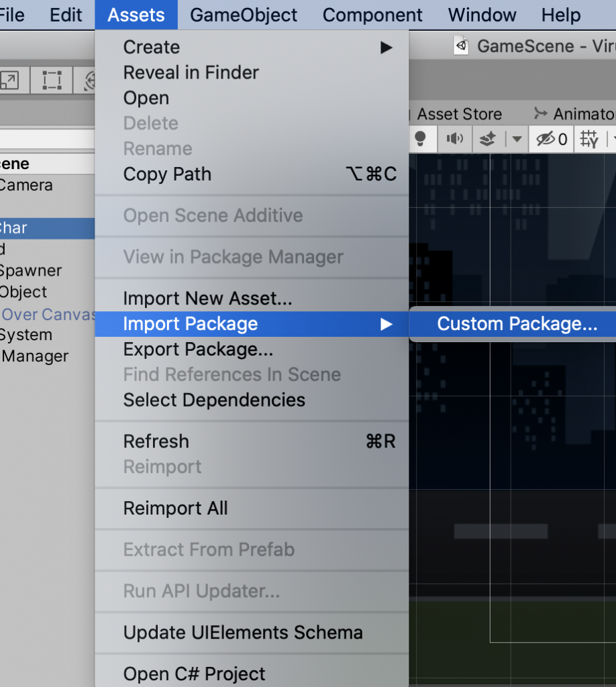Image resolution: width=616 pixels, height=687 pixels.
Task: Select Reimport All from Assets menu
Action: 176,509
